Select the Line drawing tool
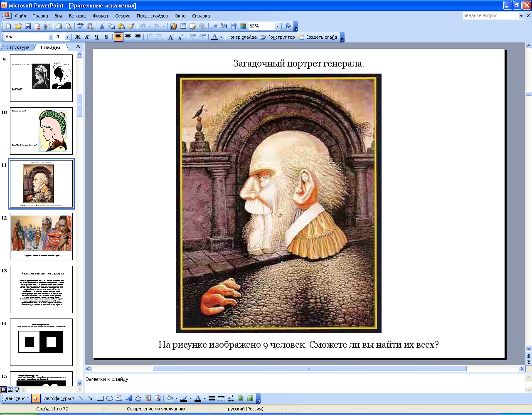 coord(81,398)
